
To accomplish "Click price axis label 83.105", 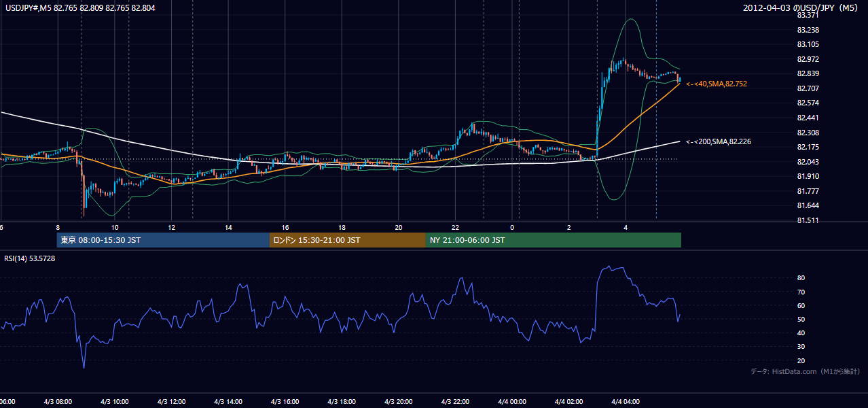I will pos(808,44).
